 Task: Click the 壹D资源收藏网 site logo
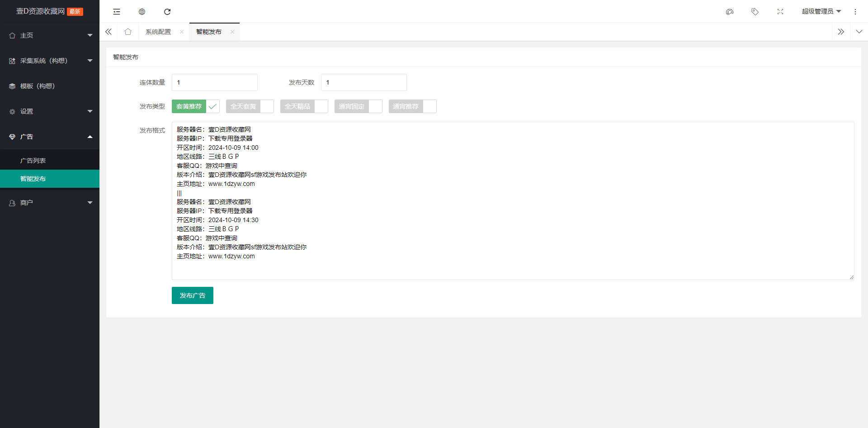coord(41,11)
